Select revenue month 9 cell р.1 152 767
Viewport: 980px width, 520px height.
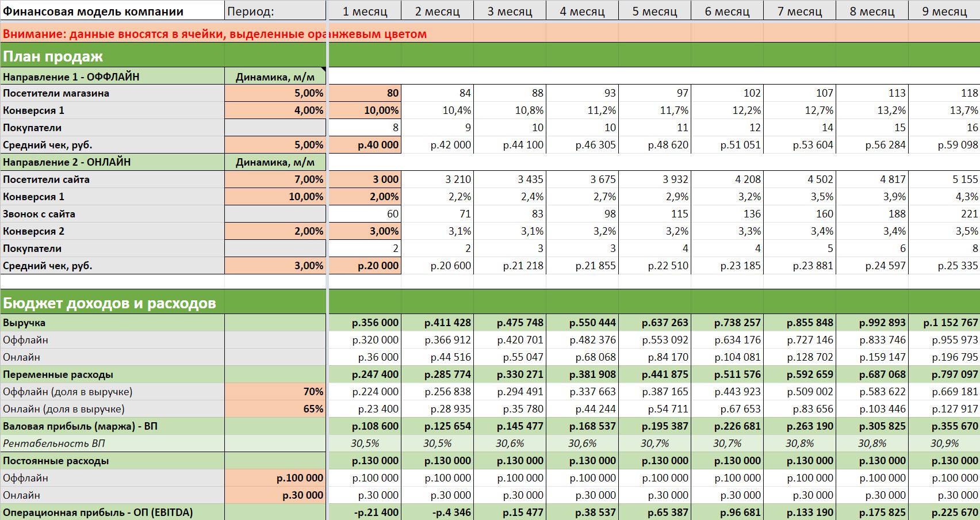pos(944,323)
